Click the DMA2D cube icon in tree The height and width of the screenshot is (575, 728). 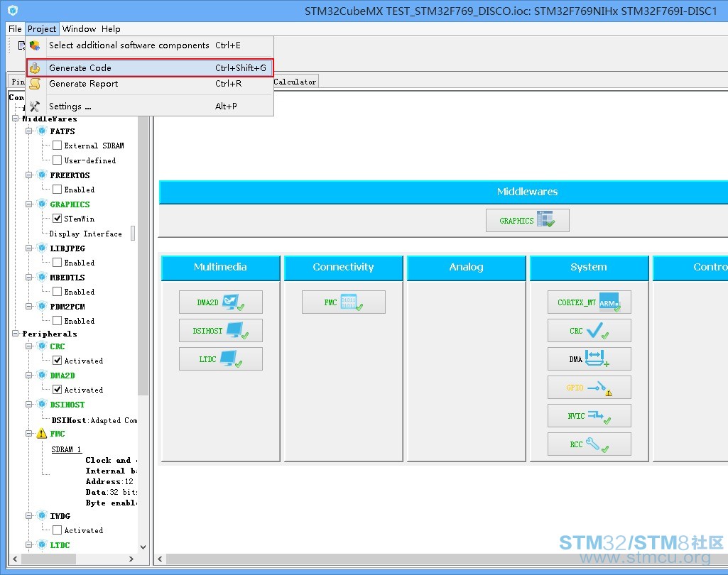pos(42,375)
